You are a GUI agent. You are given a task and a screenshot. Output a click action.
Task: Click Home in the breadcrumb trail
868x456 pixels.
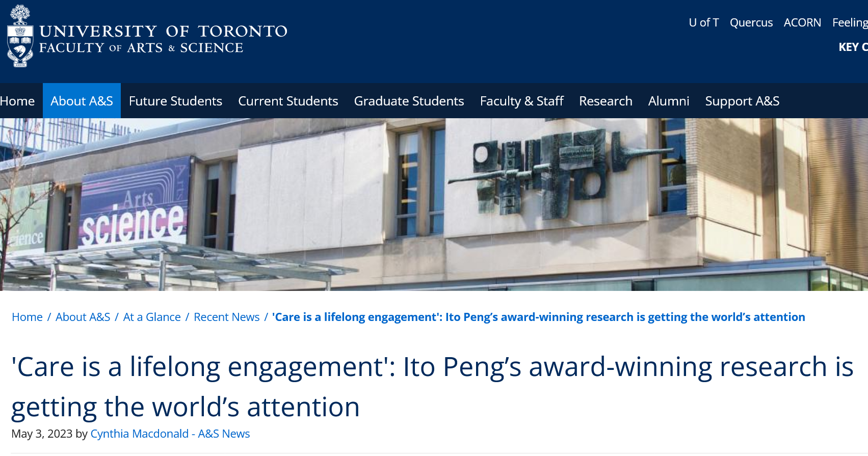28,316
